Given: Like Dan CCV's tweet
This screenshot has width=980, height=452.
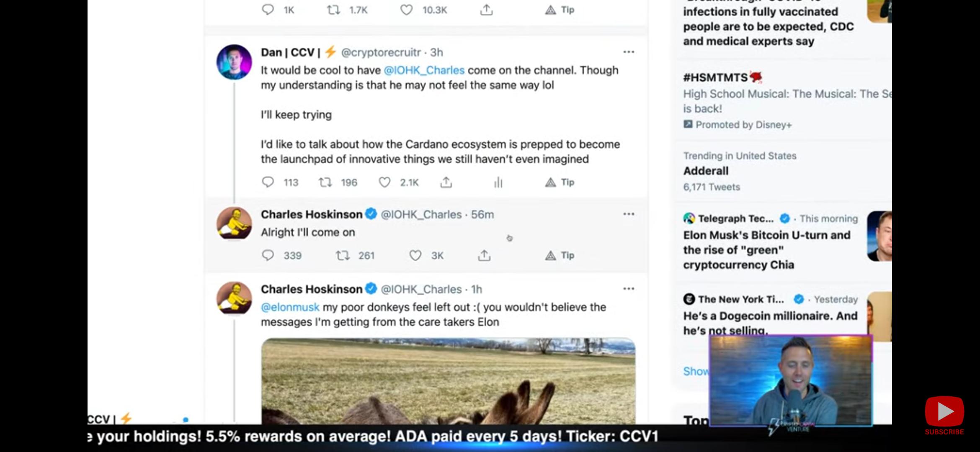Looking at the screenshot, I should (x=384, y=182).
